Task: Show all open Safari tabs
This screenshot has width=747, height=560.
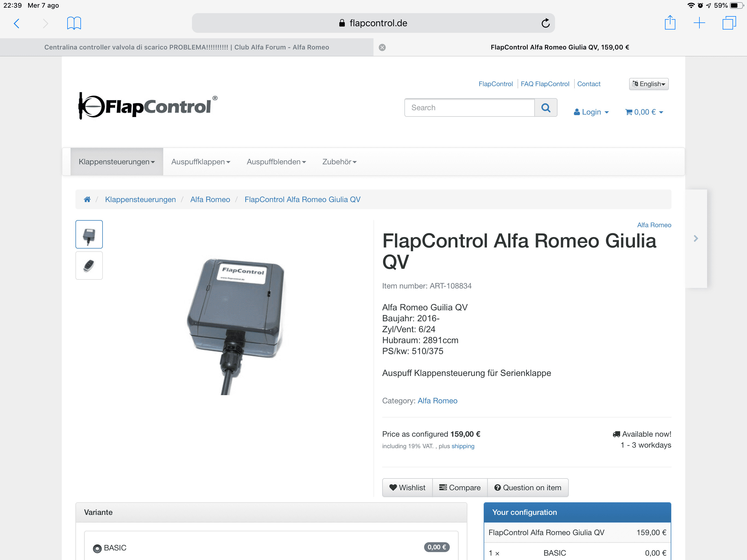Action: (x=729, y=23)
